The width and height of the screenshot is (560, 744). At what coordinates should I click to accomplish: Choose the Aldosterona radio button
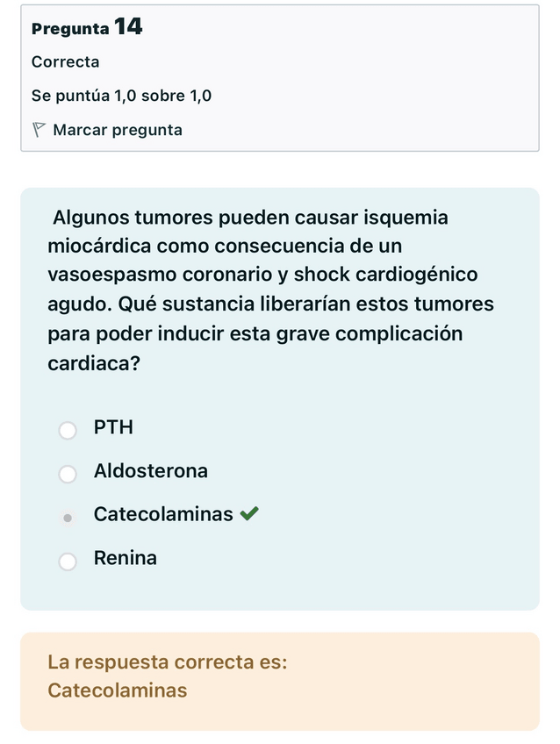tap(68, 474)
